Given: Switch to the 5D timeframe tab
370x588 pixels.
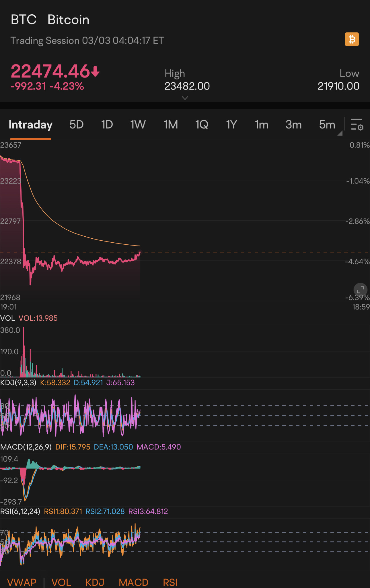Looking at the screenshot, I should pyautogui.click(x=76, y=125).
